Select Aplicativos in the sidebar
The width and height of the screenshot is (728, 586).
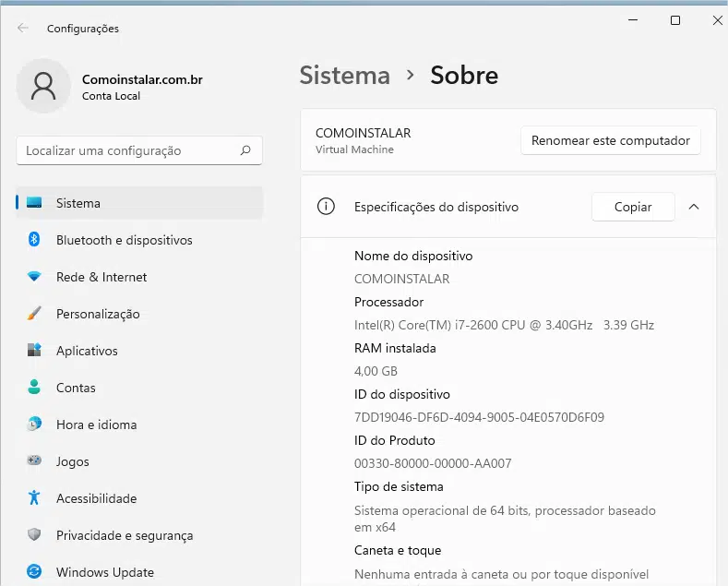pos(139,351)
